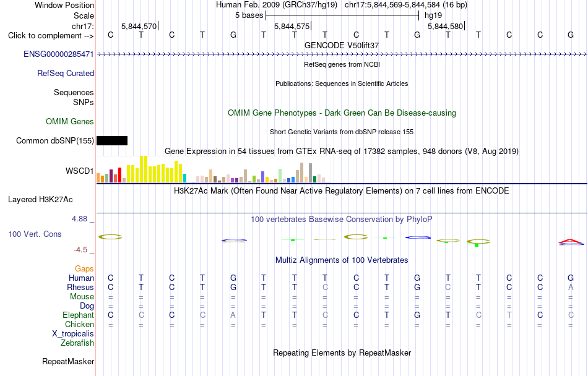
Task: Open the RefSeq Curated track label
Action: coord(66,74)
